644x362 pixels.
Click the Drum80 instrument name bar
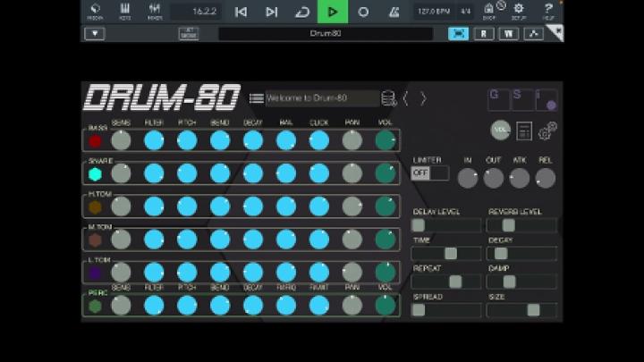[326, 34]
